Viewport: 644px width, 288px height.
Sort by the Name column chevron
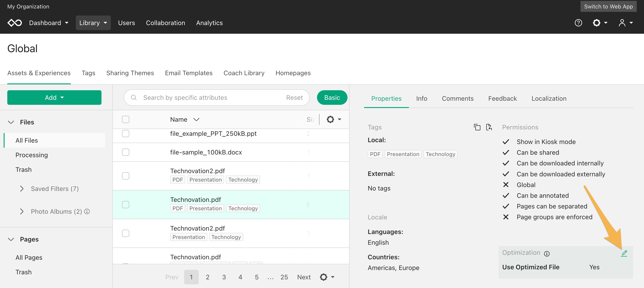[x=197, y=119]
